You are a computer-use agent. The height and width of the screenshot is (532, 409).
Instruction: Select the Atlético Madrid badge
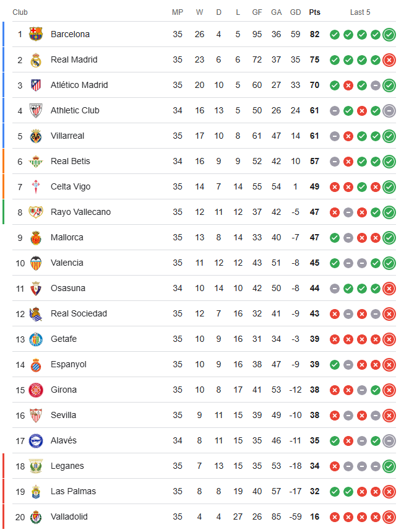tap(36, 85)
